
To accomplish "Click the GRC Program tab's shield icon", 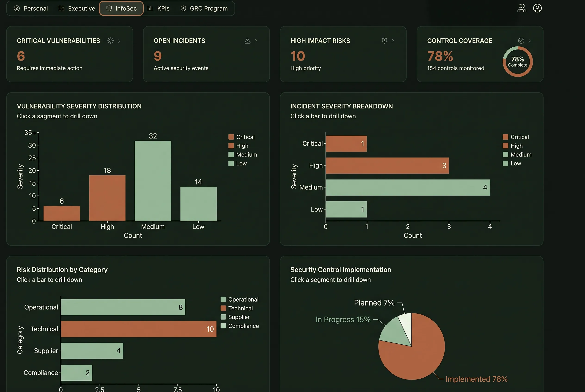I will click(183, 9).
